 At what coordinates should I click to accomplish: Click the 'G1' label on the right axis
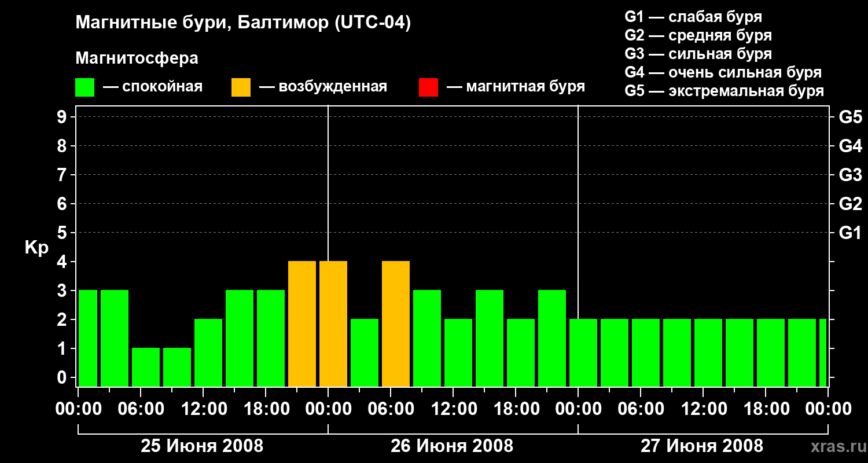tap(850, 233)
